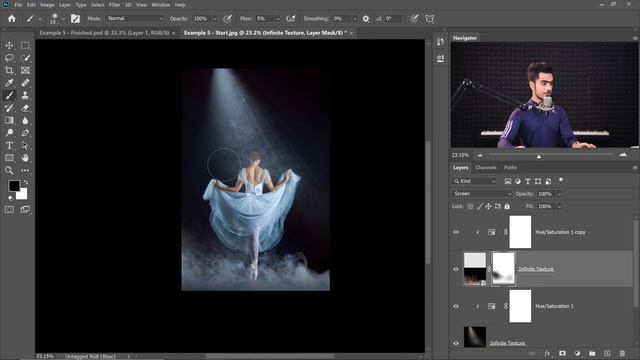The image size is (640, 360).
Task: Open the File menu
Action: pyautogui.click(x=18, y=5)
